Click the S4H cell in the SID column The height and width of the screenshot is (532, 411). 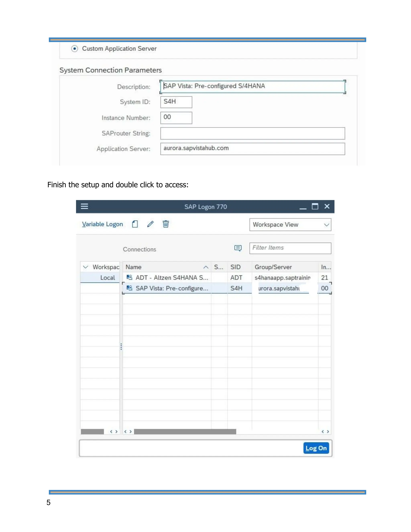(x=240, y=288)
